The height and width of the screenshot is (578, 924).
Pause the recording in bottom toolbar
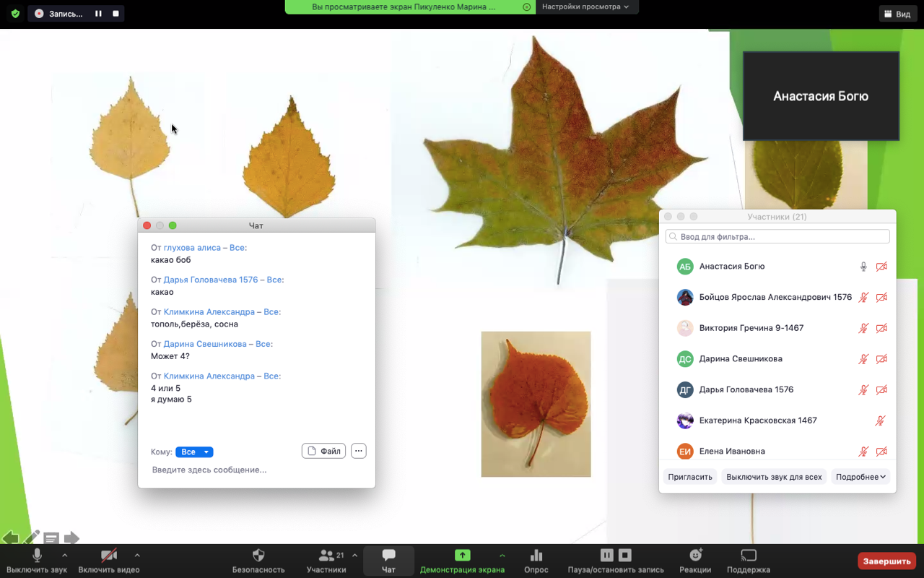(607, 555)
